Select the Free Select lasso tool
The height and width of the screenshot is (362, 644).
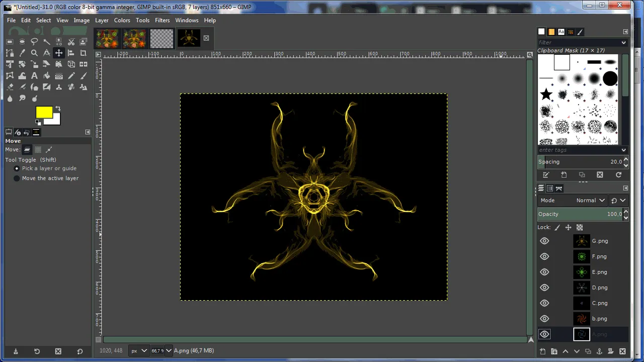coord(34,42)
